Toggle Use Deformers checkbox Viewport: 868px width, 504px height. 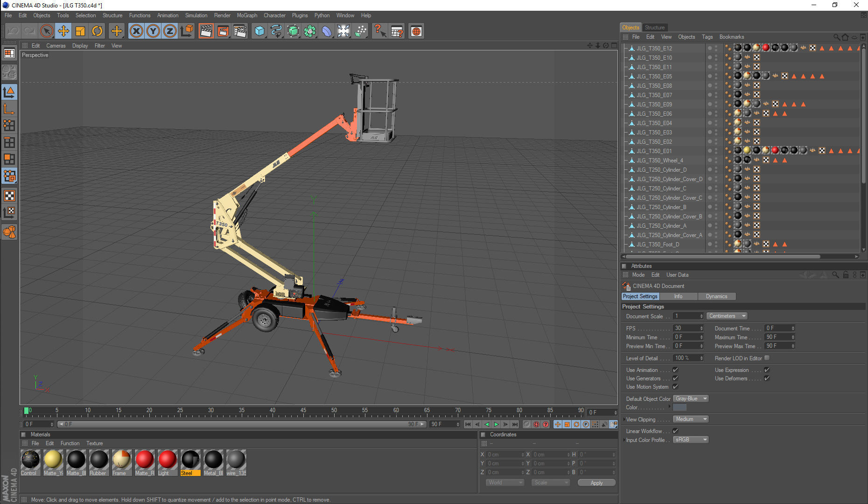point(767,378)
